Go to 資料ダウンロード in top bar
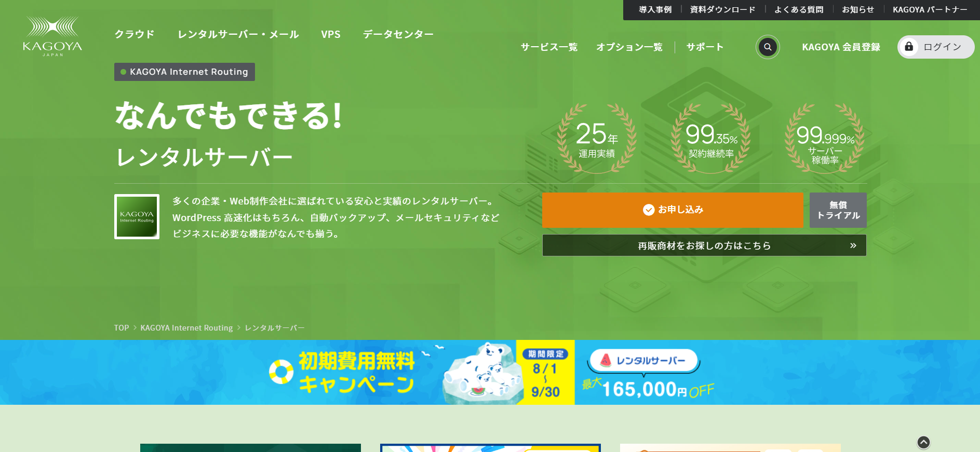 tap(722, 9)
